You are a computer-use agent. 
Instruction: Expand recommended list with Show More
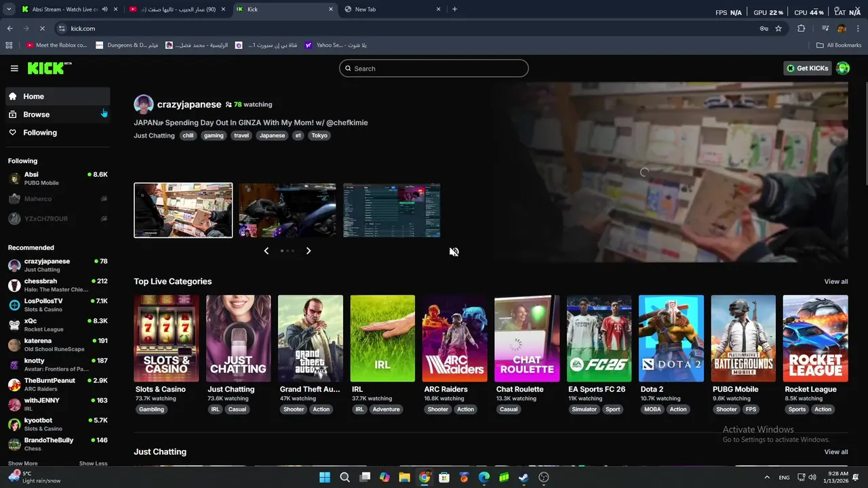point(23,464)
